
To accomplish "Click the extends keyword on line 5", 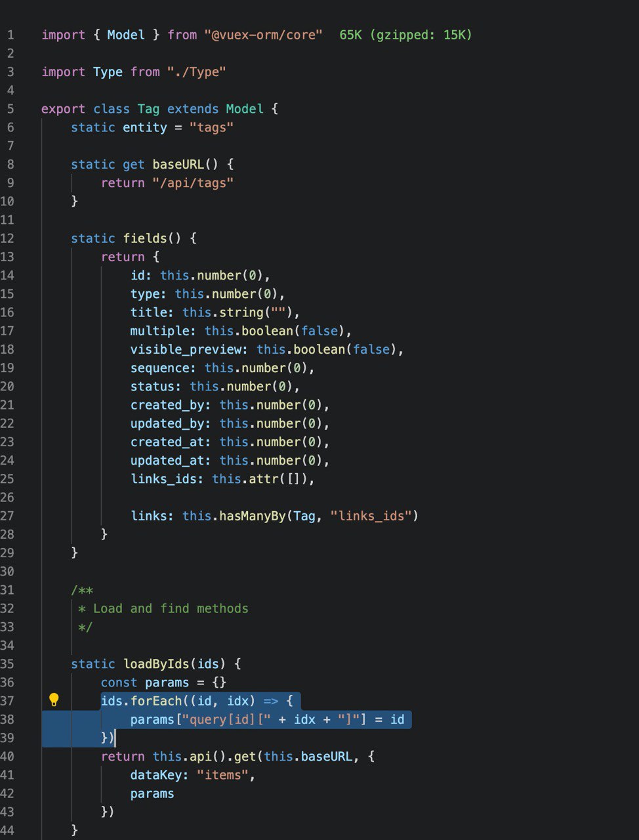I will coord(193,109).
